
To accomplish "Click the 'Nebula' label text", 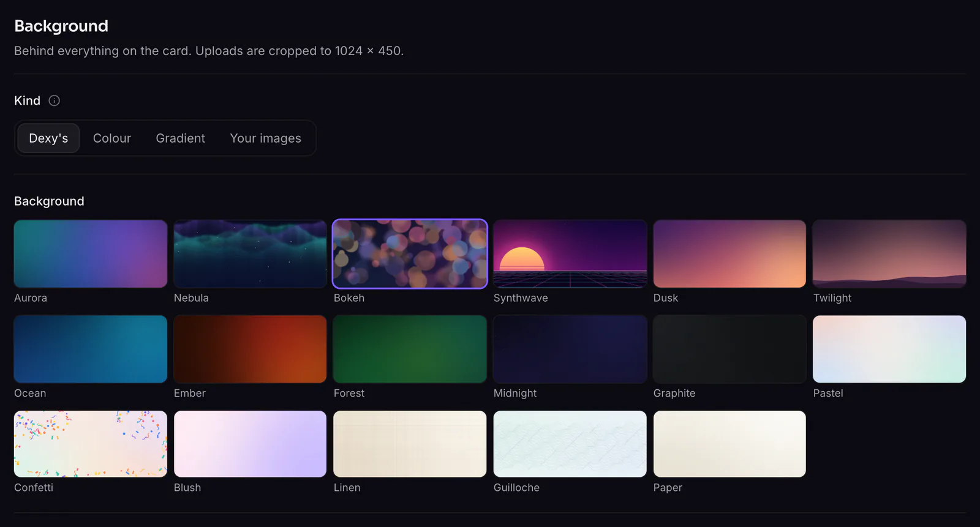I will tap(191, 298).
